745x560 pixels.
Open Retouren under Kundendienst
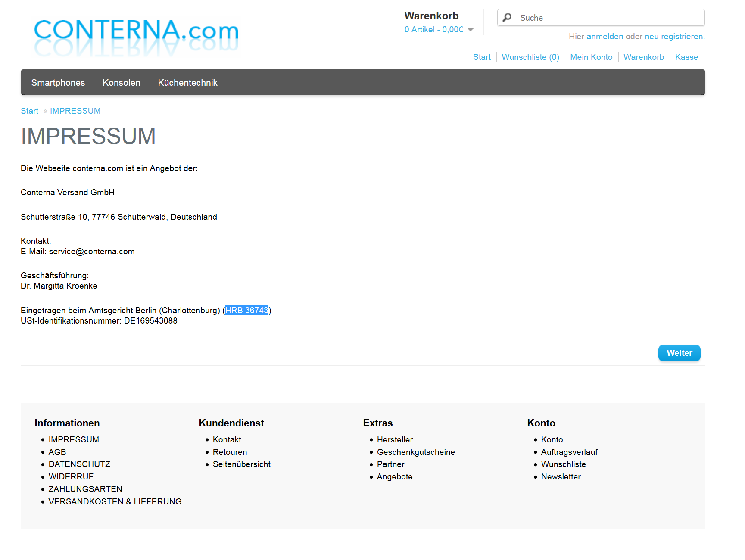[230, 452]
